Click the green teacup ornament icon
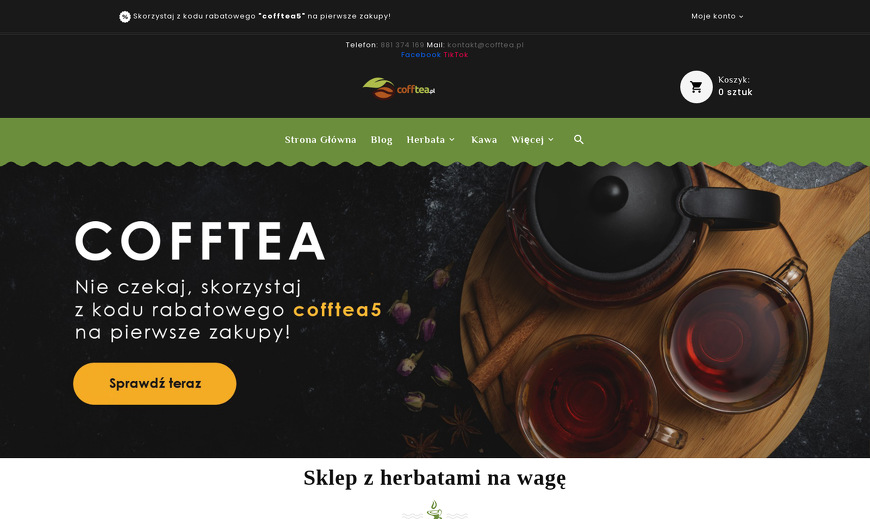The height and width of the screenshot is (519, 870). [x=434, y=510]
